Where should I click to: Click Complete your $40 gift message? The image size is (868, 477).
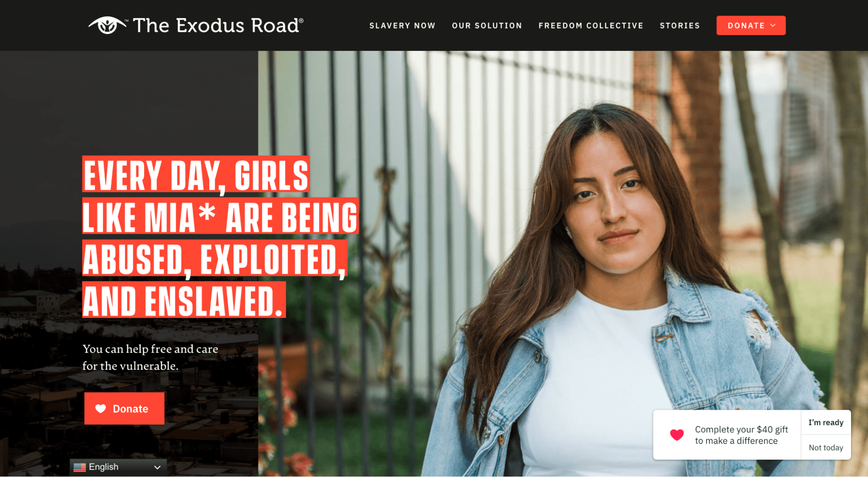pyautogui.click(x=741, y=435)
